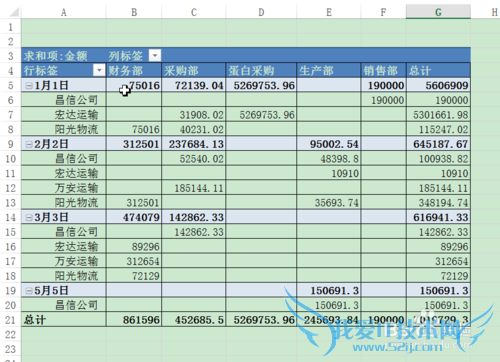
Task: Click 万安运输 in row 17
Action: [x=64, y=261]
